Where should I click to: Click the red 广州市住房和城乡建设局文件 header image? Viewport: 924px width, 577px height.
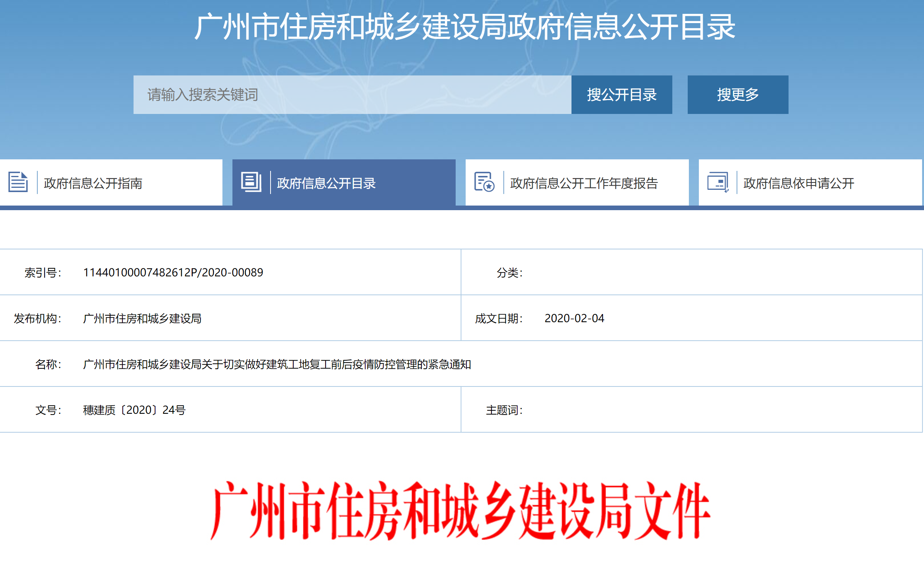[460, 510]
